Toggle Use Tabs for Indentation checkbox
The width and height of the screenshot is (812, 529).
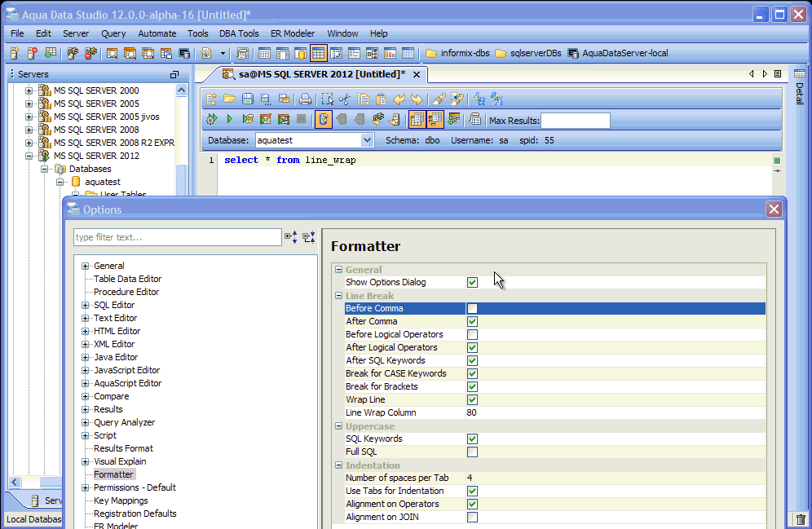click(472, 491)
